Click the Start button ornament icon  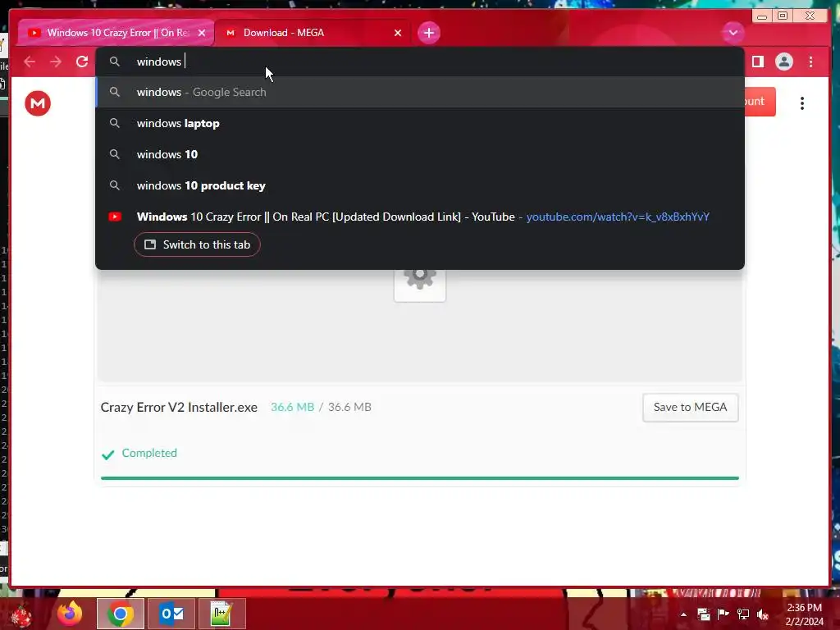click(21, 615)
